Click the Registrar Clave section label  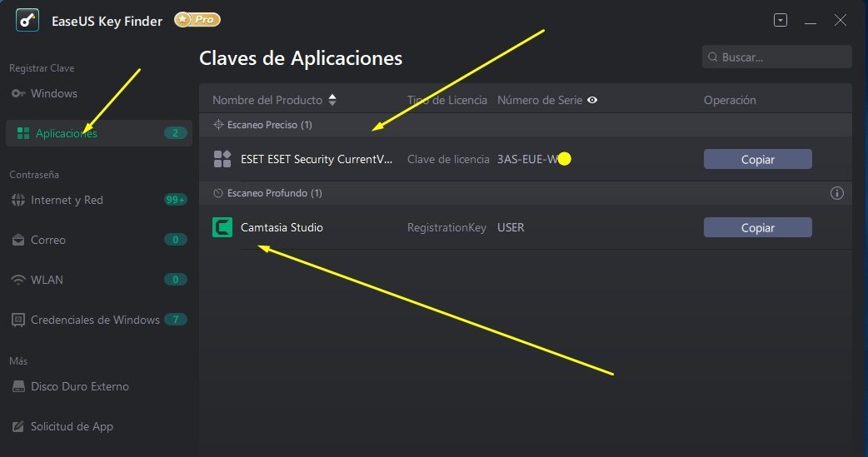42,68
